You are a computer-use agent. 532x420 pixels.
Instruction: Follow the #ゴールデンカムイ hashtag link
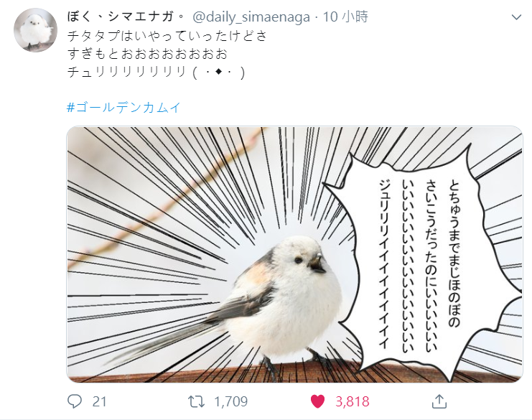point(124,108)
